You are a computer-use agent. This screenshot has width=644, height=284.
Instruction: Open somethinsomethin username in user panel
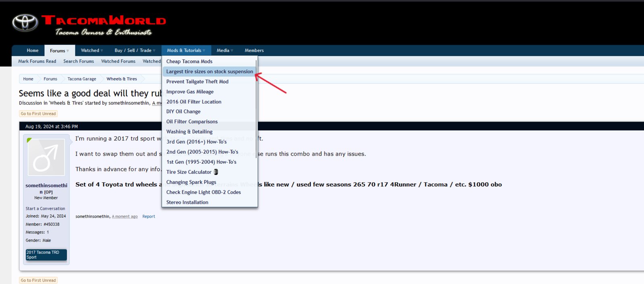46,189
